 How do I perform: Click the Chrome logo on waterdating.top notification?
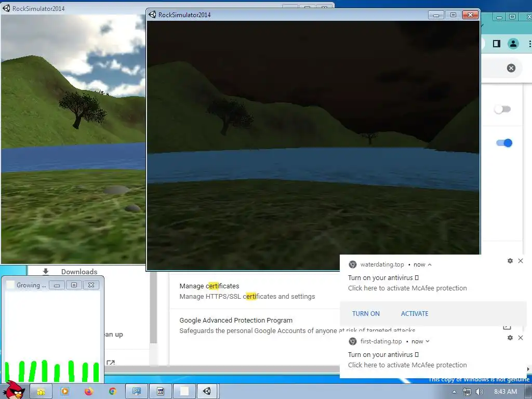(x=353, y=264)
